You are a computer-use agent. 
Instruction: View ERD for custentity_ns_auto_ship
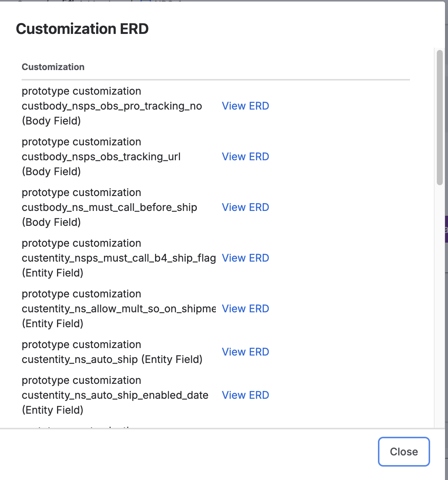[245, 351]
